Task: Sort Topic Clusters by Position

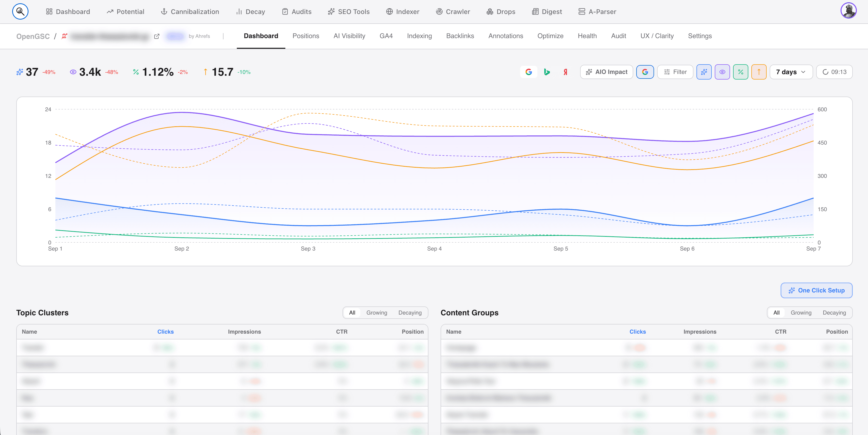Action: 412,332
